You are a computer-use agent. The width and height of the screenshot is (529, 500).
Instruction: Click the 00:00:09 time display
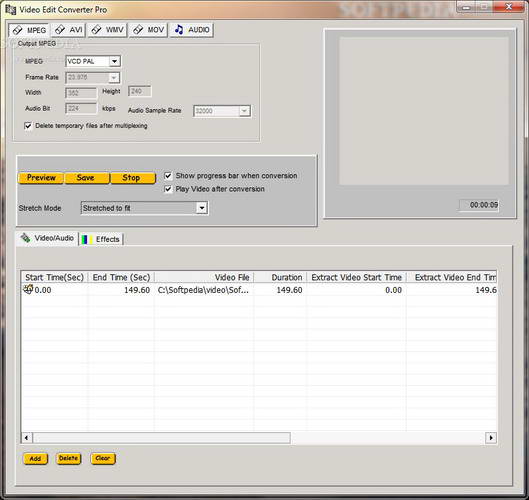[479, 205]
